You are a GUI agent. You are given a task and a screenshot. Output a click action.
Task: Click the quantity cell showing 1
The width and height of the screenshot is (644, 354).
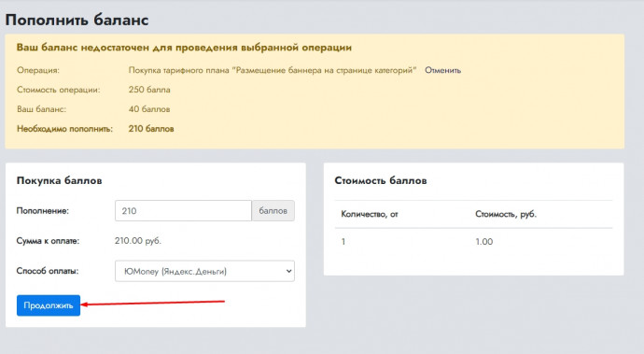coord(343,242)
